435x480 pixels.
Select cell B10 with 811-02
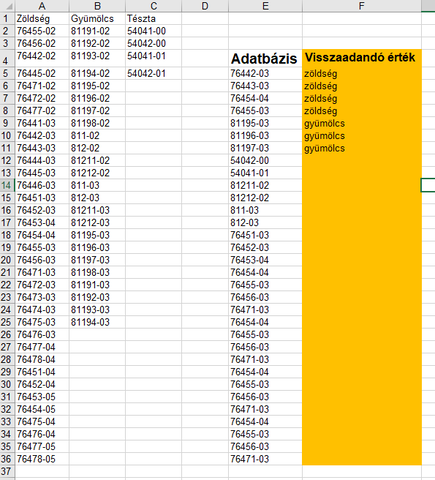click(97, 136)
